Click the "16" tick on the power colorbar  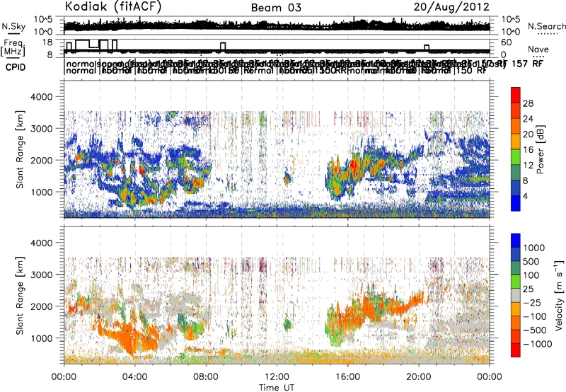pos(528,150)
